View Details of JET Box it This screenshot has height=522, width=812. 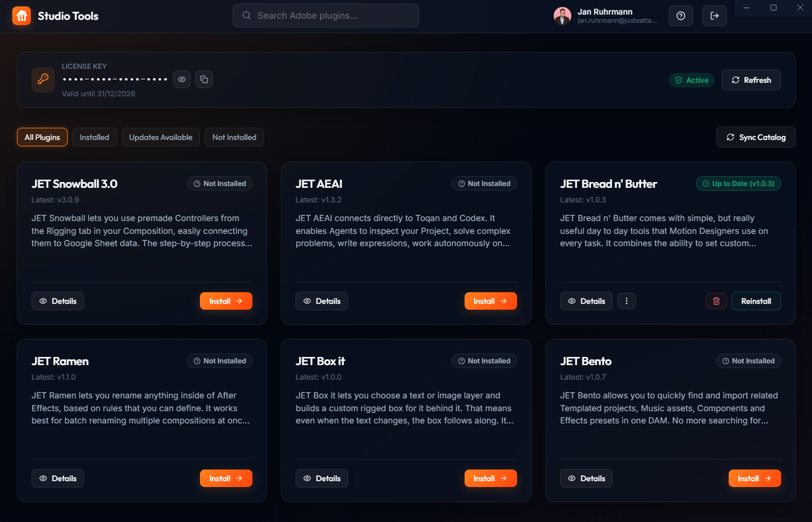tap(322, 478)
